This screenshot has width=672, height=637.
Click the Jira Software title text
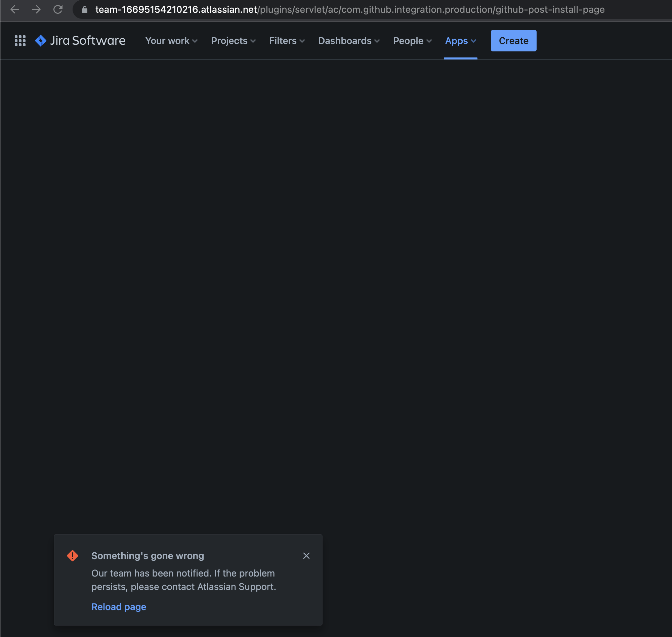(88, 41)
